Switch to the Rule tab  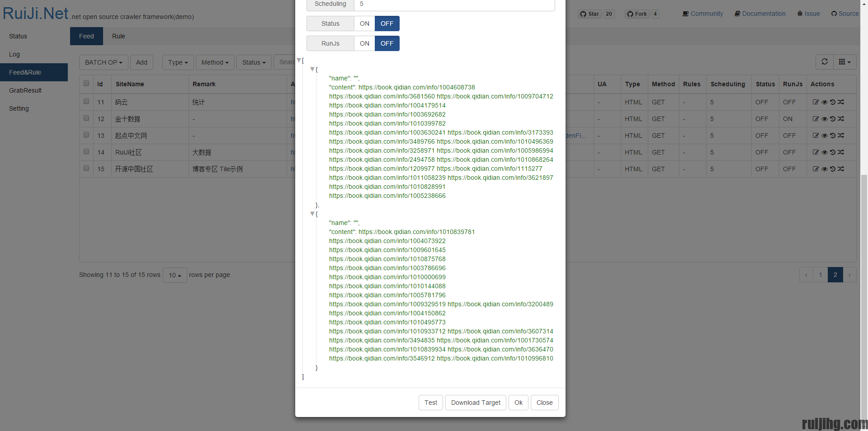click(118, 36)
